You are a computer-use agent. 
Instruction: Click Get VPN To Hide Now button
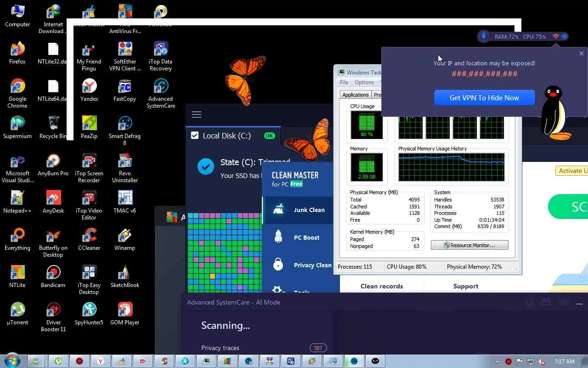[484, 98]
